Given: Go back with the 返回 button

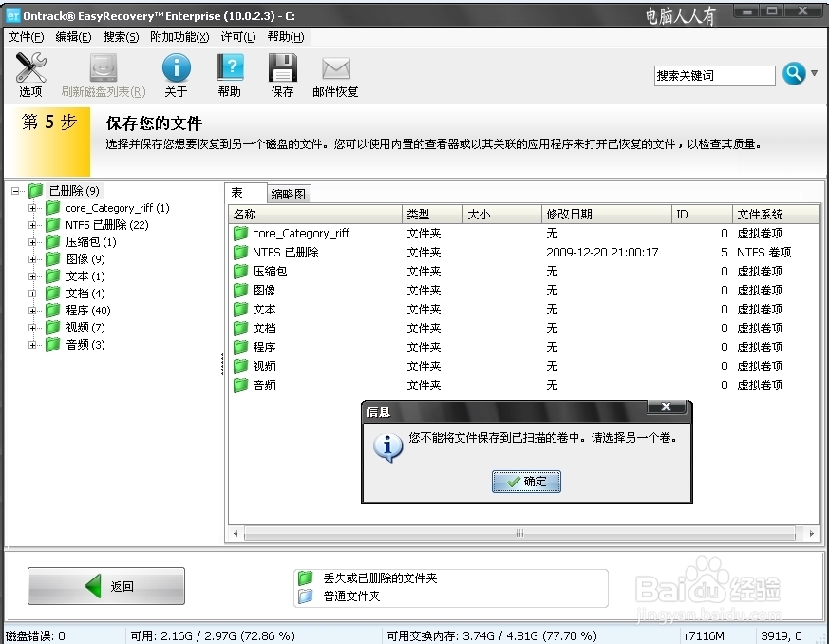Looking at the screenshot, I should point(106,586).
